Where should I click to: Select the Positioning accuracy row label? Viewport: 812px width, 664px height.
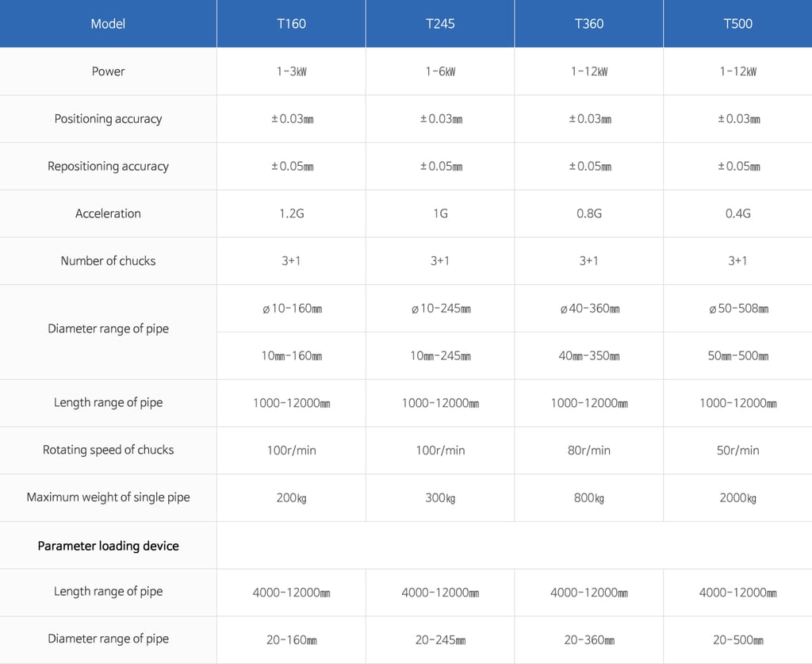coord(108,119)
